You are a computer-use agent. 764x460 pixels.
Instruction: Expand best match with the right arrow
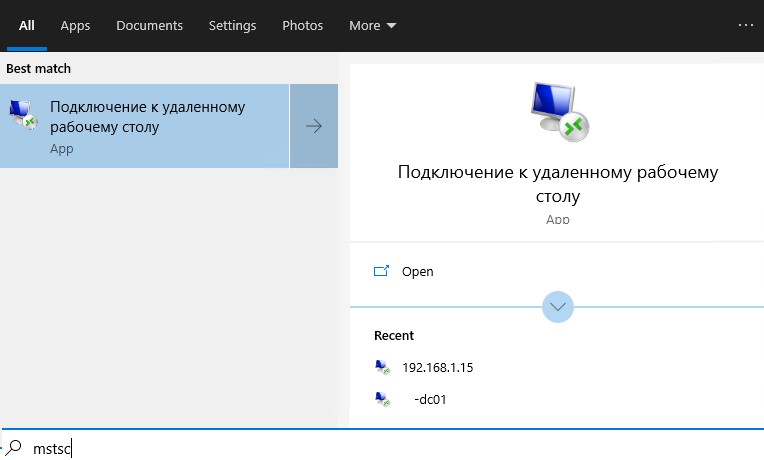(314, 126)
